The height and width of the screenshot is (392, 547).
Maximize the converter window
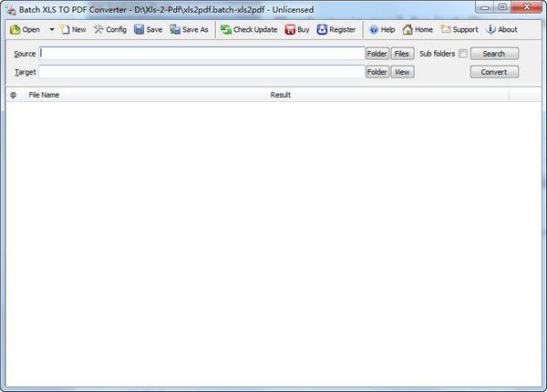(x=502, y=6)
